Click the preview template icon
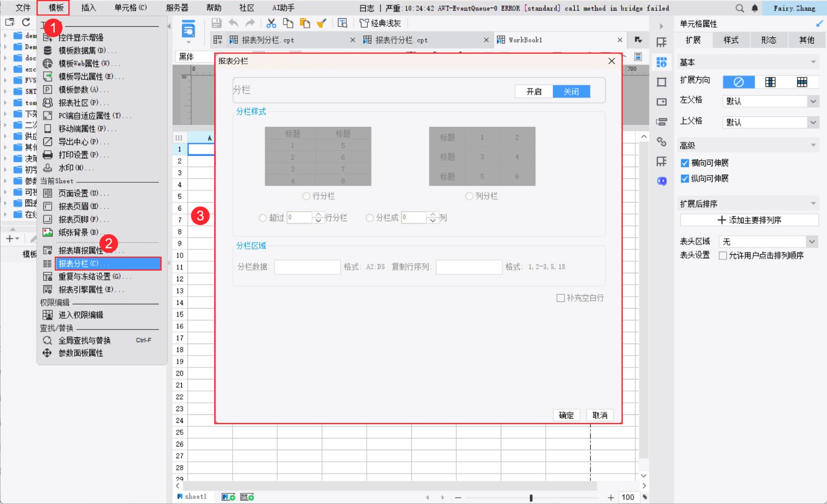Image resolution: width=827 pixels, height=504 pixels. tap(342, 23)
